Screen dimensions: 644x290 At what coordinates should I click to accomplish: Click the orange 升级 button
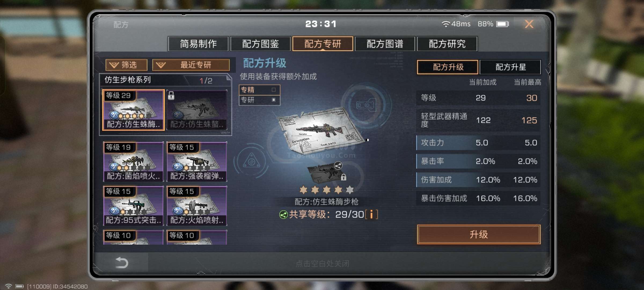[x=479, y=234]
